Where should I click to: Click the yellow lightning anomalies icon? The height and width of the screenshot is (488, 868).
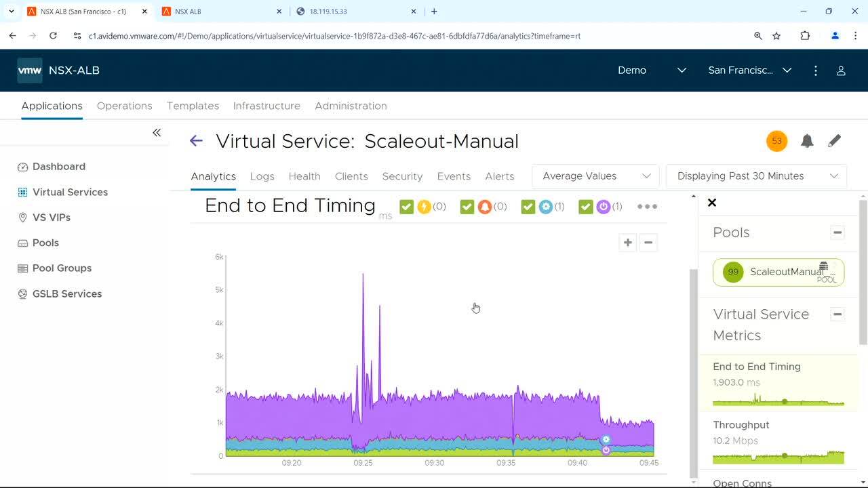[x=424, y=207]
